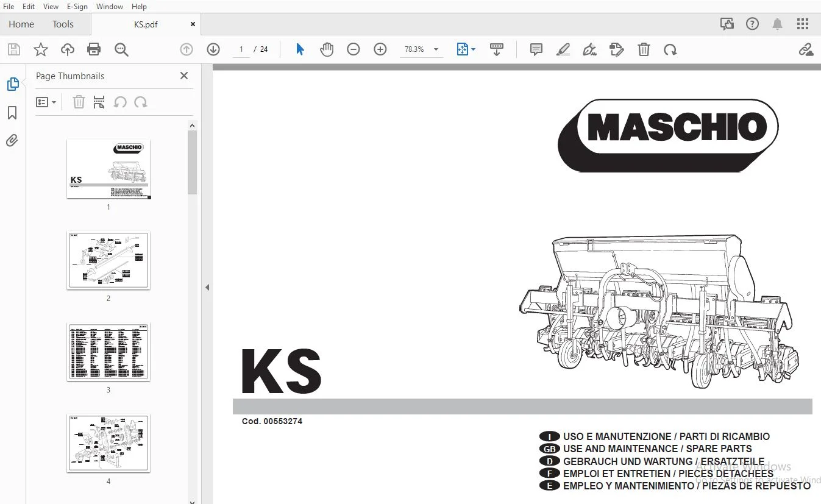
Task: Add the document to starred files
Action: [40, 49]
